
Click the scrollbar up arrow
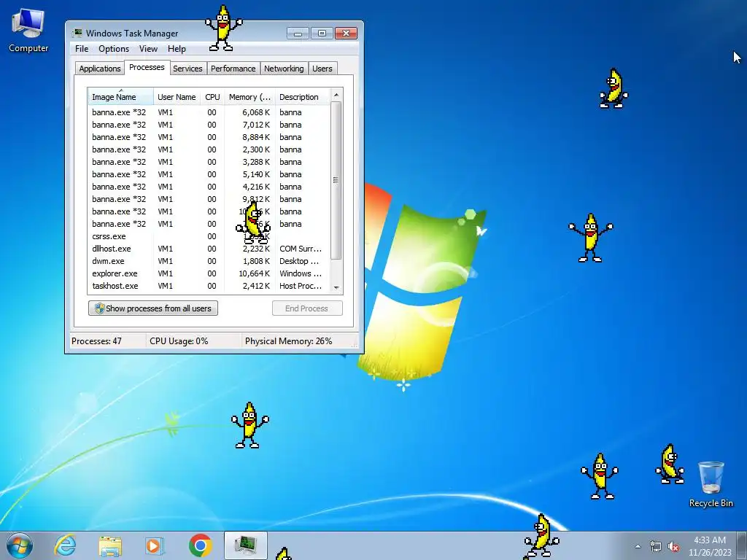pos(336,95)
